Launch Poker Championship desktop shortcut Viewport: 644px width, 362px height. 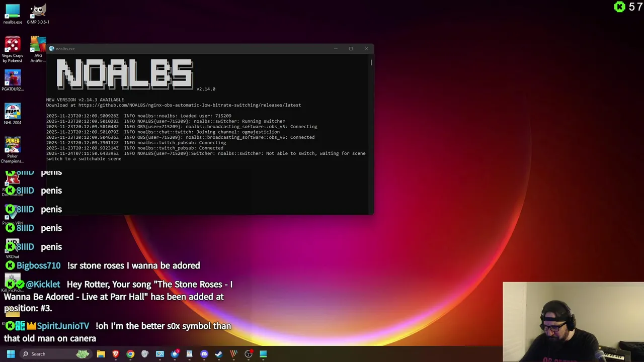[x=13, y=150]
